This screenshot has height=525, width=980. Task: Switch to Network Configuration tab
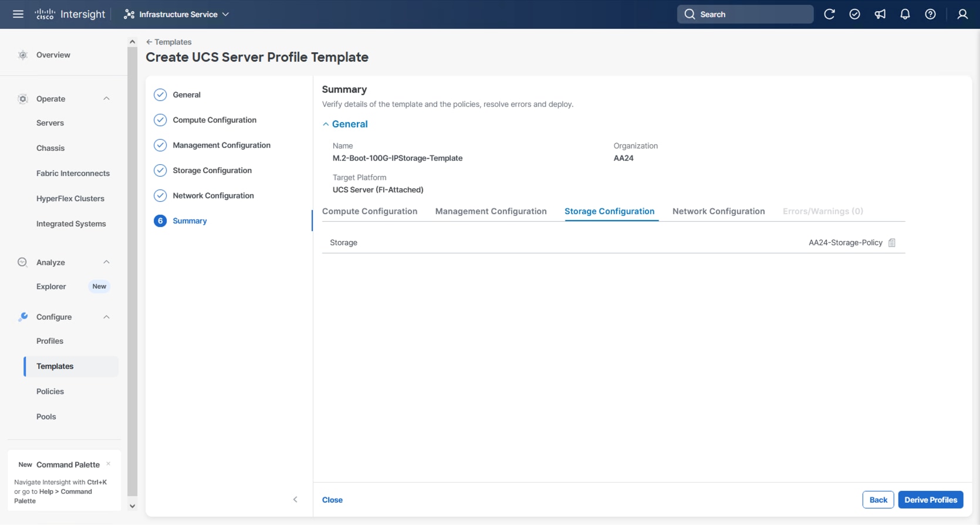718,211
